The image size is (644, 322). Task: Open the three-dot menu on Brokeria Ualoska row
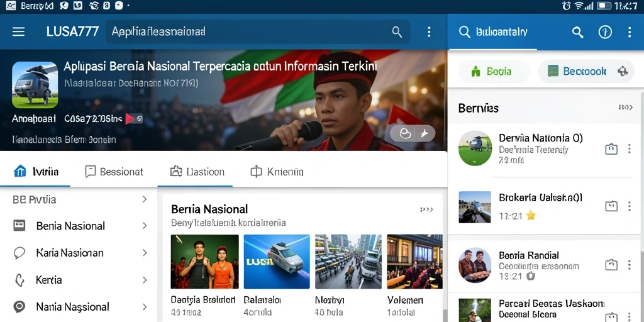[x=629, y=206]
